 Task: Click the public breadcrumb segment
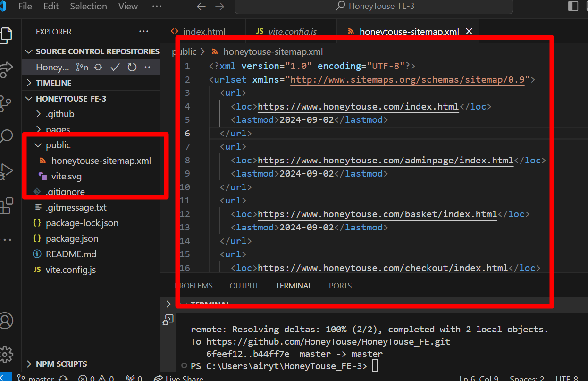tap(184, 51)
